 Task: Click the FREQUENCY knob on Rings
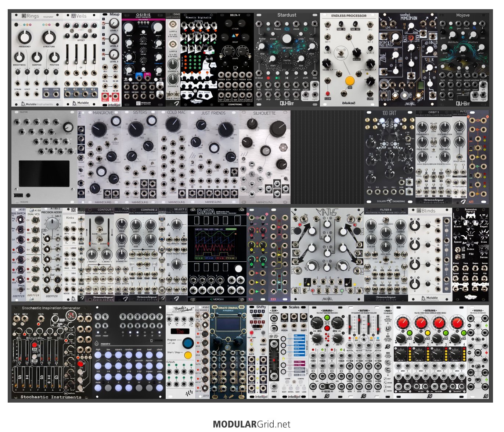click(24, 38)
